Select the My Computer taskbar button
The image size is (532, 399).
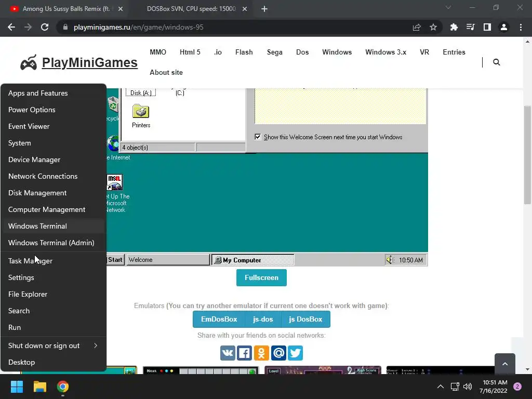(x=253, y=260)
